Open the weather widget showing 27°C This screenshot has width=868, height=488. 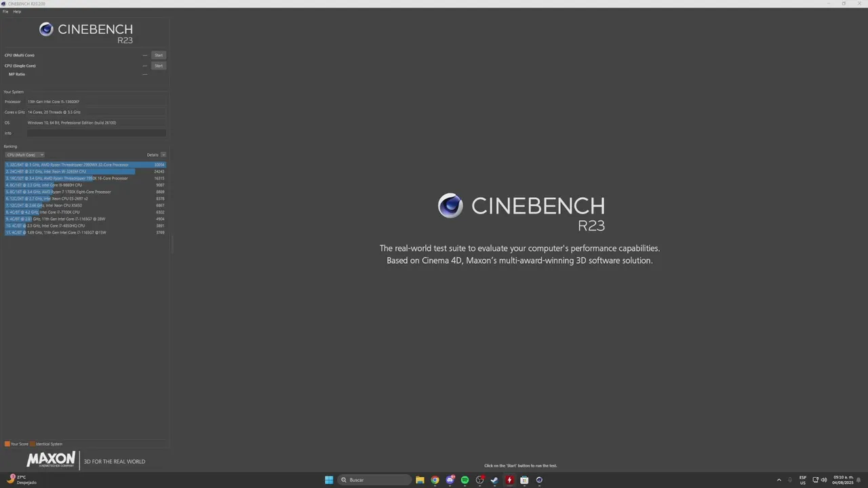[x=20, y=480]
